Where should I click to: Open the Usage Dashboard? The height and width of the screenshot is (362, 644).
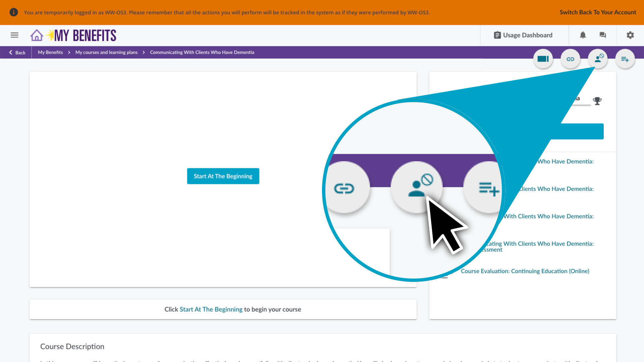click(523, 35)
